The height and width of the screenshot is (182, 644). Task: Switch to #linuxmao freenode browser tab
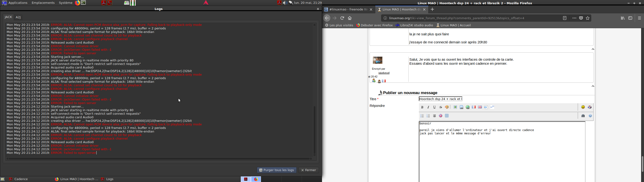point(349,9)
